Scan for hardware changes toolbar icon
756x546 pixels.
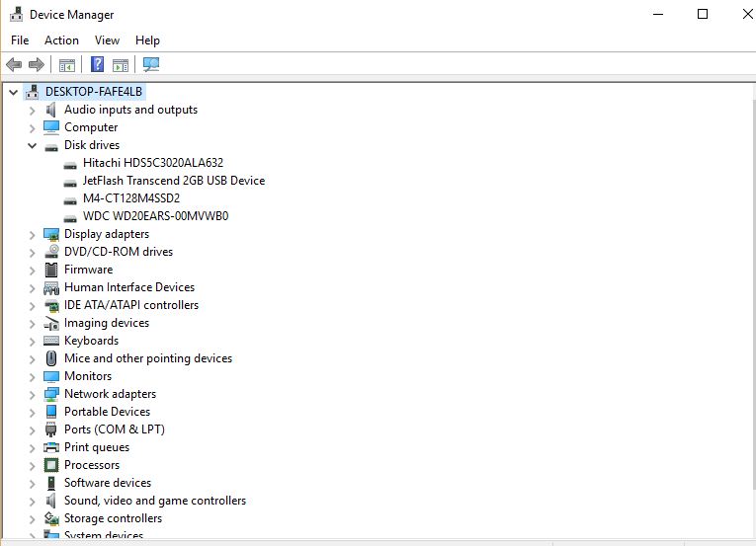[x=151, y=64]
